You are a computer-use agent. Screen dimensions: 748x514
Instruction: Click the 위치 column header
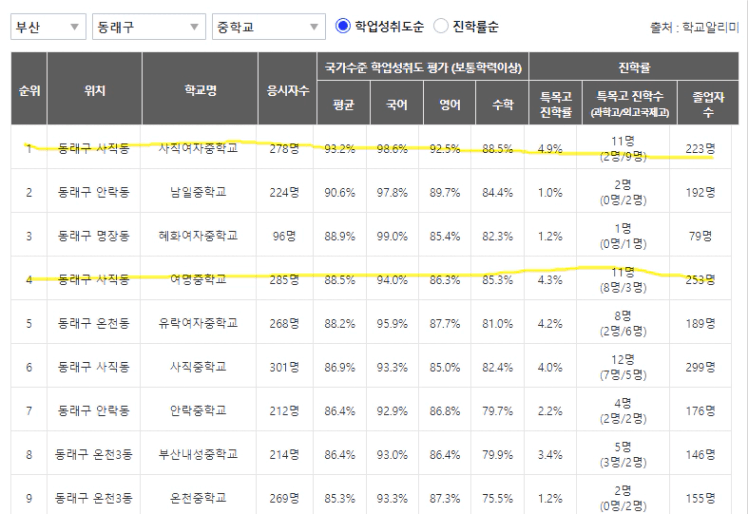point(94,89)
